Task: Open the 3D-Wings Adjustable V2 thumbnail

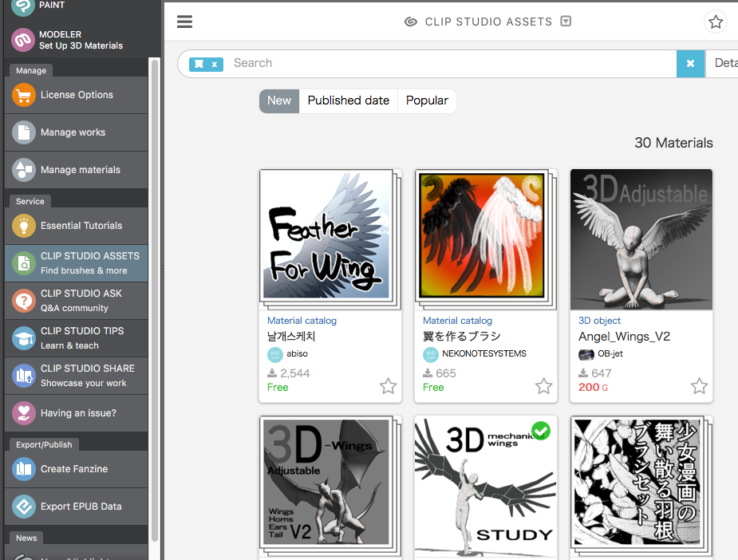Action: (x=330, y=486)
